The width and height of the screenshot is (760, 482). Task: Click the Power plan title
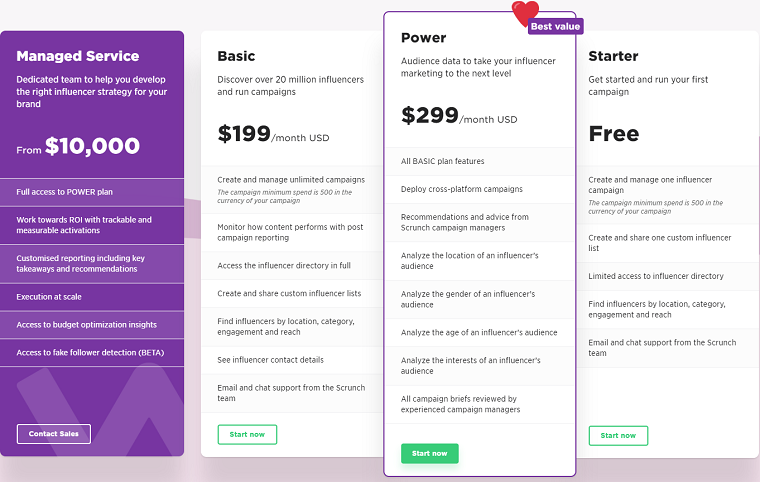[x=424, y=38]
